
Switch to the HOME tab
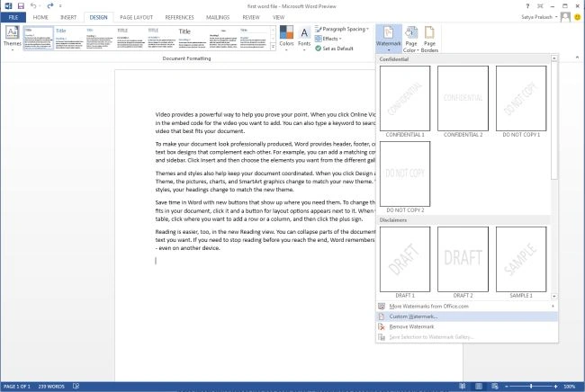(x=40, y=17)
